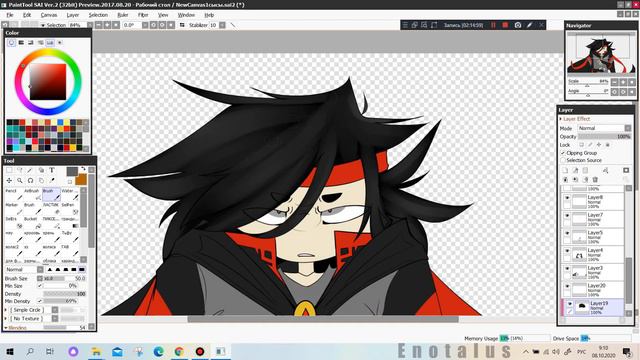
Task: Open the Filter menu
Action: point(143,15)
